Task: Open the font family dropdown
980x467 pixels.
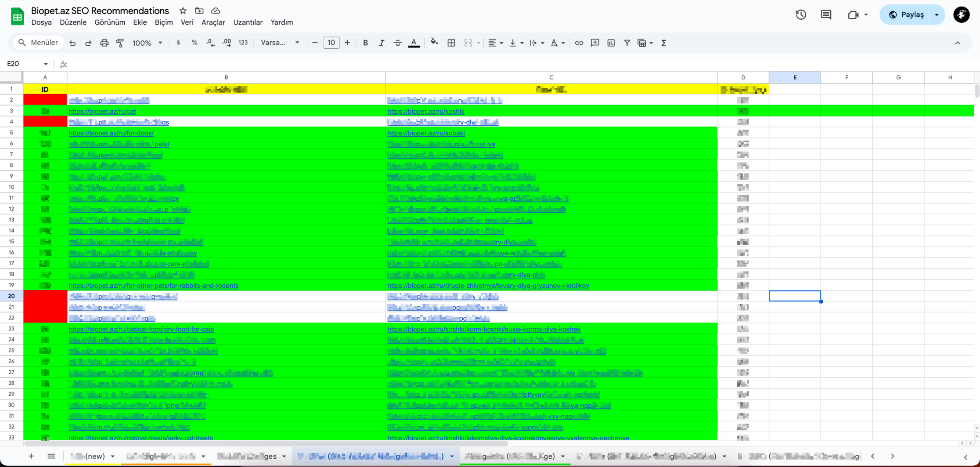Action: point(280,43)
